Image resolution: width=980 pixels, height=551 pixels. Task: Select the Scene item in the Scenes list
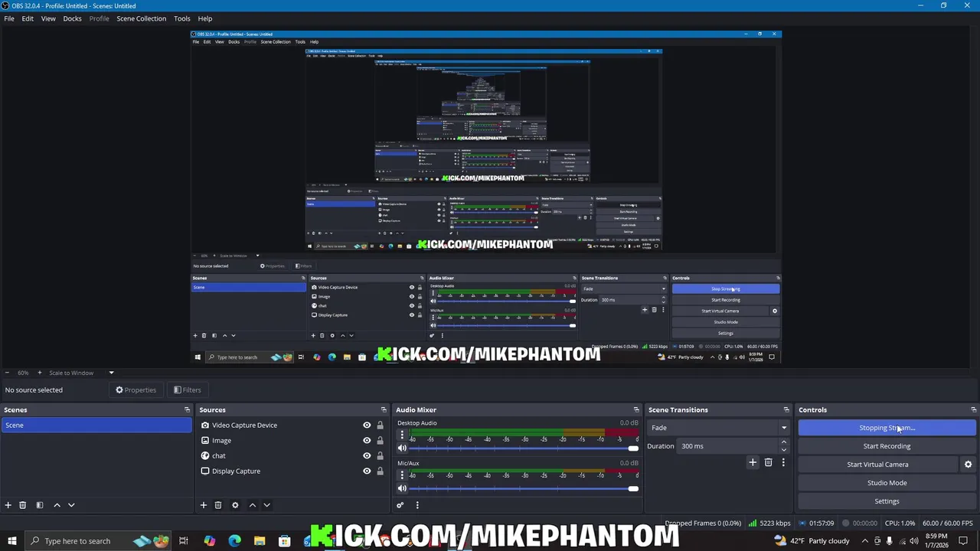click(96, 425)
